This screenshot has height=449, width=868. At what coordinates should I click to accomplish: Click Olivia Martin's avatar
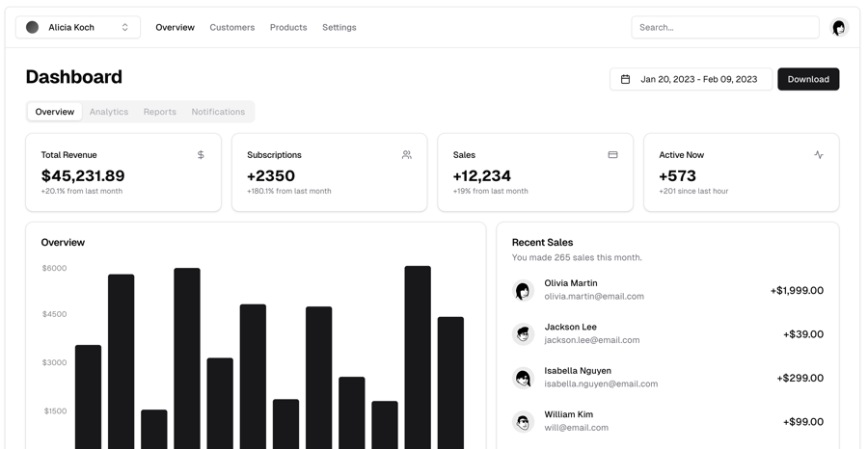(523, 290)
